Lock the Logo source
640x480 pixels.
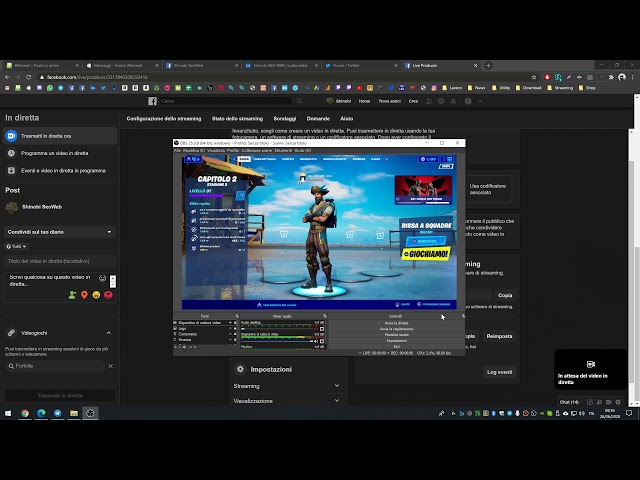click(235, 328)
